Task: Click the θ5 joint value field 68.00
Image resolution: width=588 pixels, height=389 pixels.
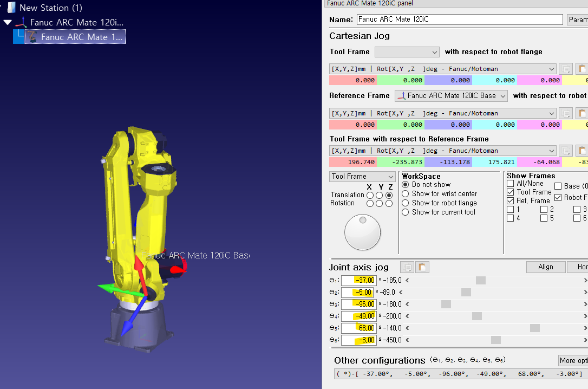Action: click(x=359, y=328)
